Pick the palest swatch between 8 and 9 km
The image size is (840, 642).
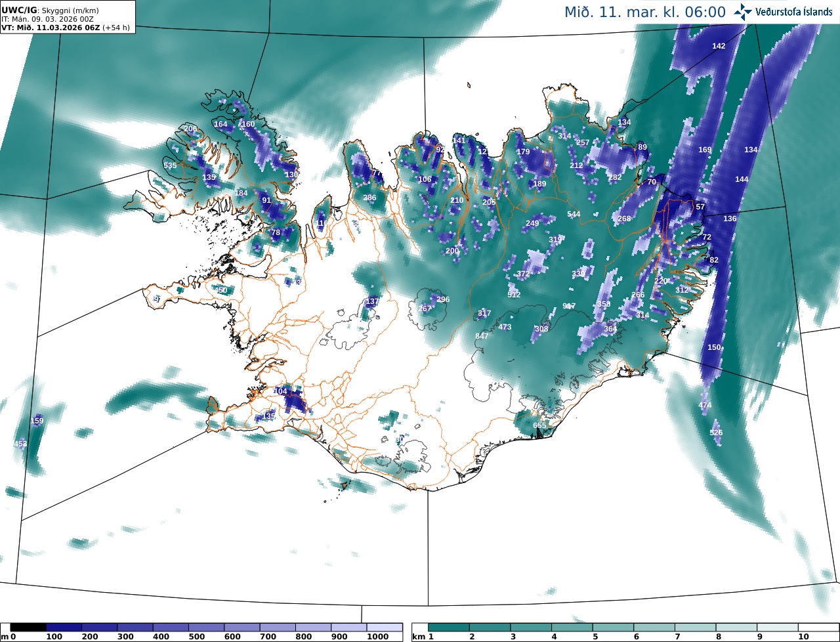tap(736, 628)
